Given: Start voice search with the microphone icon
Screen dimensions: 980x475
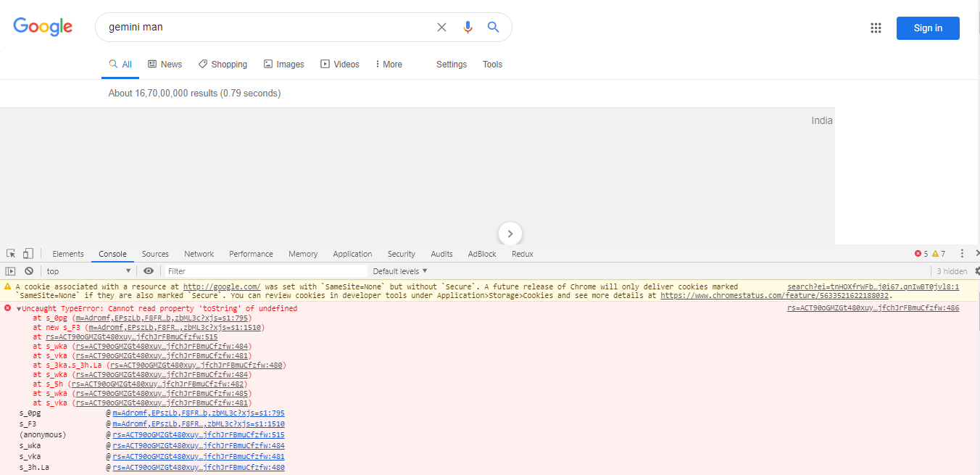Looking at the screenshot, I should (468, 28).
